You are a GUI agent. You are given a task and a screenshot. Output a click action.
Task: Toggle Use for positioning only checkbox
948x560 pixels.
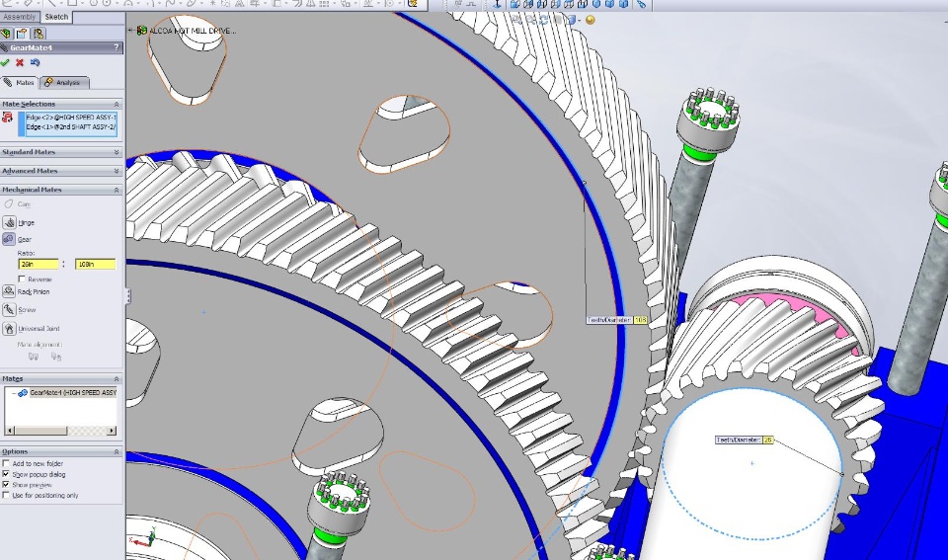[6, 495]
